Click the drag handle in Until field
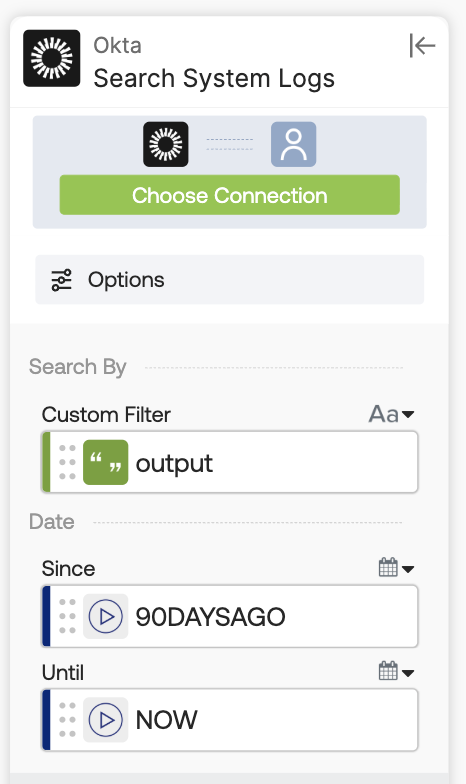 tap(67, 720)
